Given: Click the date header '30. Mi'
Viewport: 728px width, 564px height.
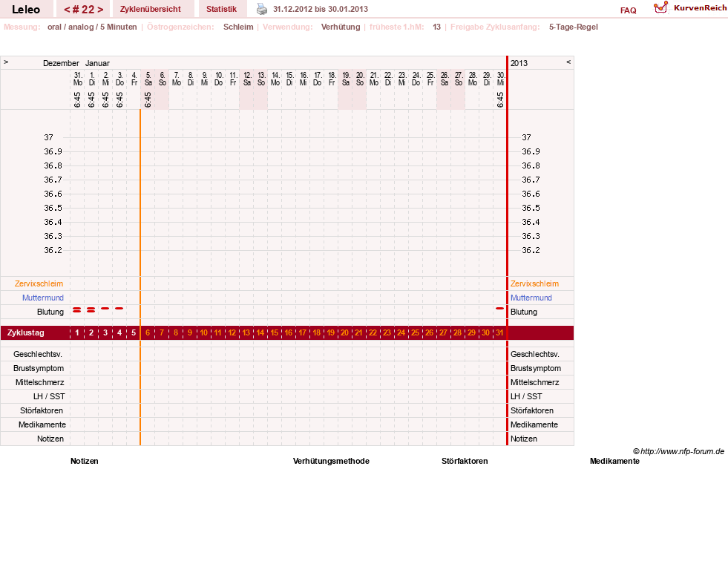Looking at the screenshot, I should tap(500, 79).
